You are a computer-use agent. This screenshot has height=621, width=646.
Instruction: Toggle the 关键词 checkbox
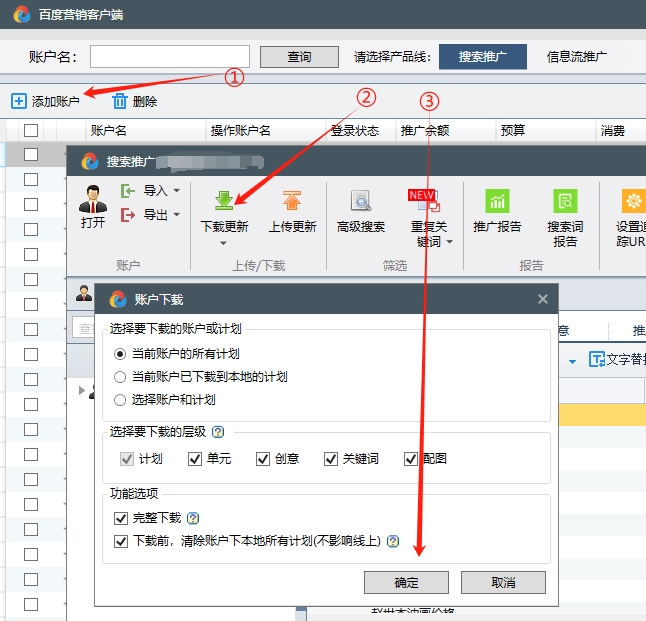point(331,459)
